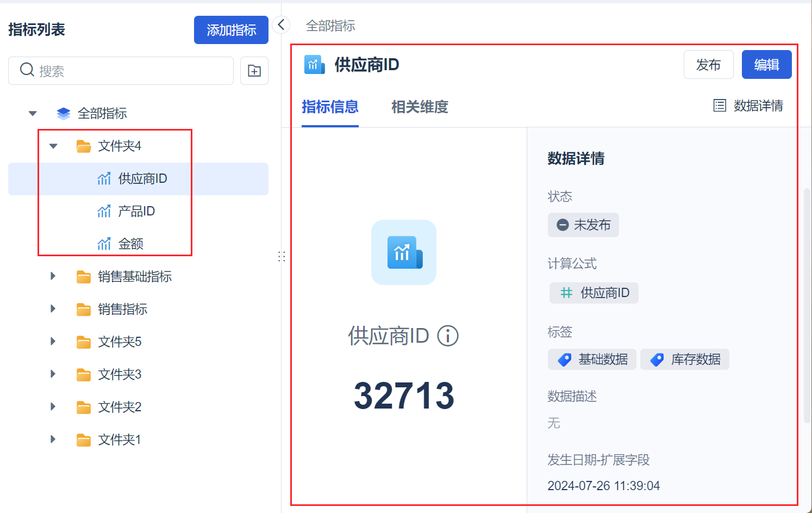The image size is (812, 513).
Task: Switch to the 指标信息 tab
Action: [330, 107]
